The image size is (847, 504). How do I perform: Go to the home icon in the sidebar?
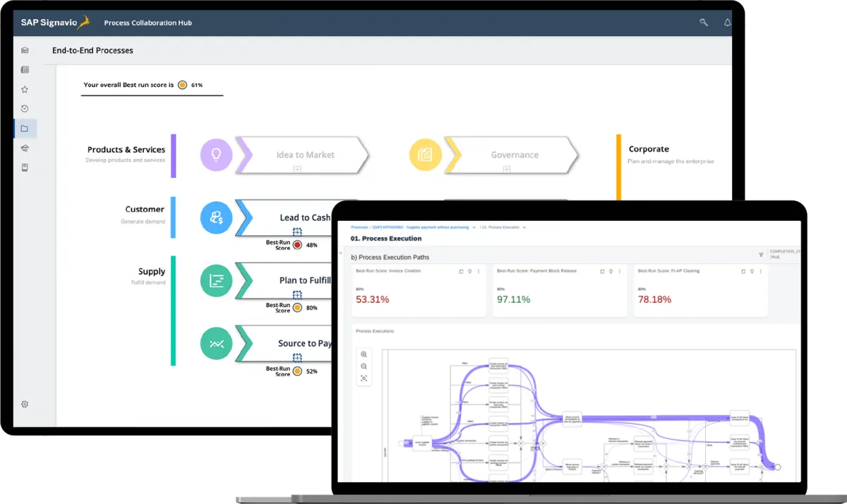click(x=25, y=50)
